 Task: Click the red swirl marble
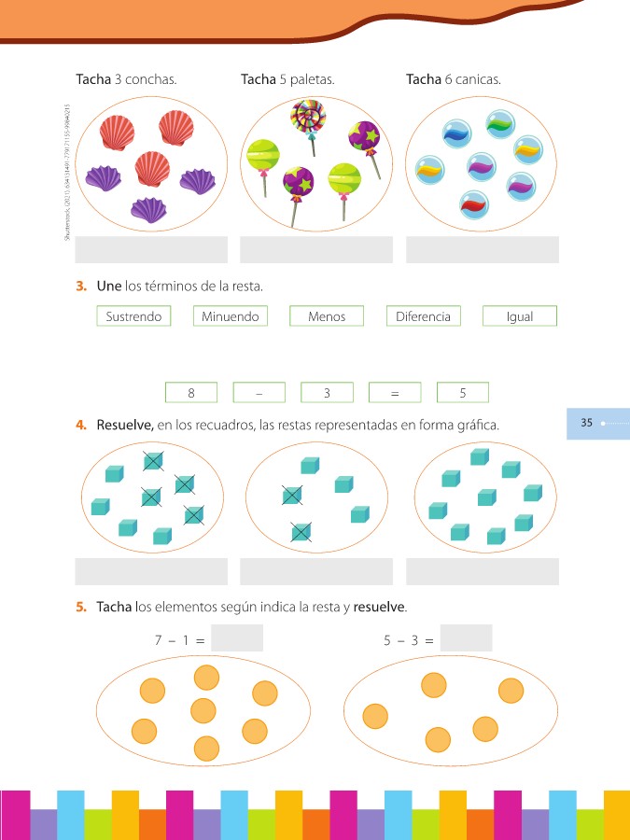[474, 204]
